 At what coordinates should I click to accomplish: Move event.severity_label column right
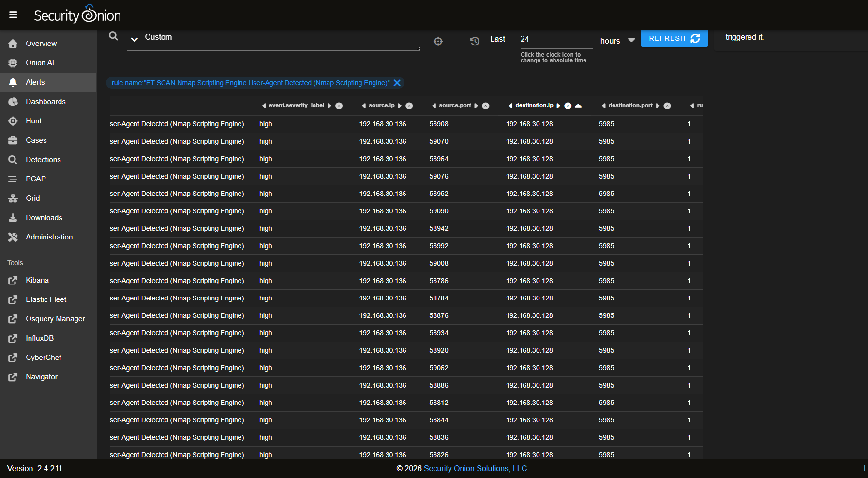[x=329, y=105]
